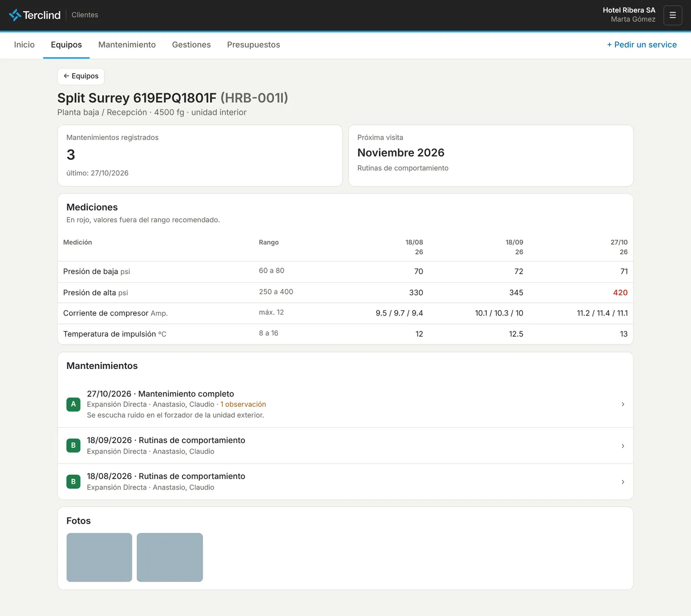Click the 'Marta Gómez' user name
The image size is (691, 616).
click(x=633, y=20)
